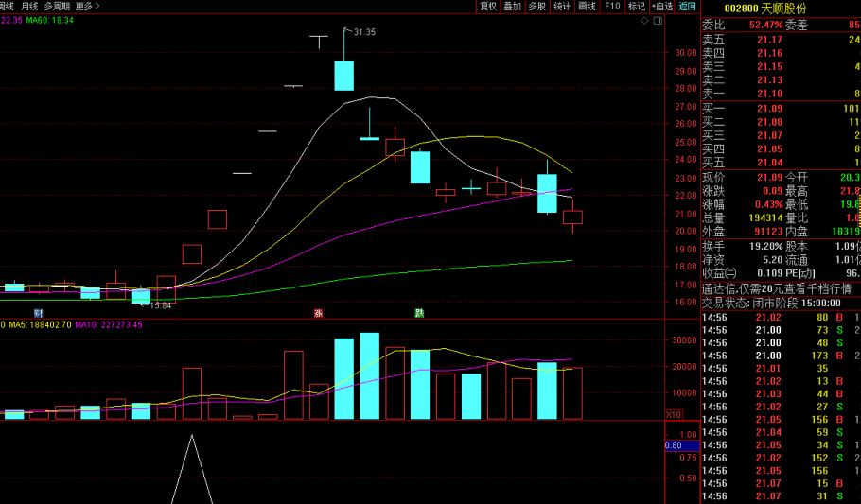Screen dimensions: 861x504
Task: Select the tick trade 21.02 152 S
Action: [x=781, y=458]
